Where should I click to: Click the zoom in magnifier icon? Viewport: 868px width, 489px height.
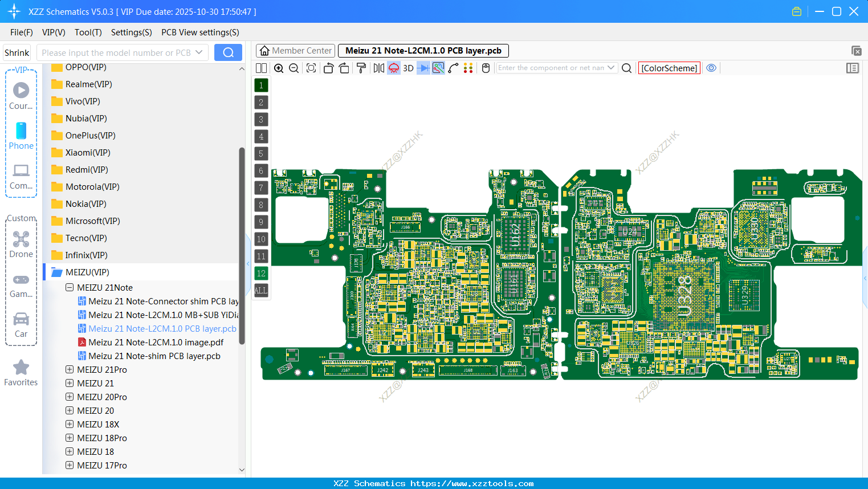tap(279, 68)
